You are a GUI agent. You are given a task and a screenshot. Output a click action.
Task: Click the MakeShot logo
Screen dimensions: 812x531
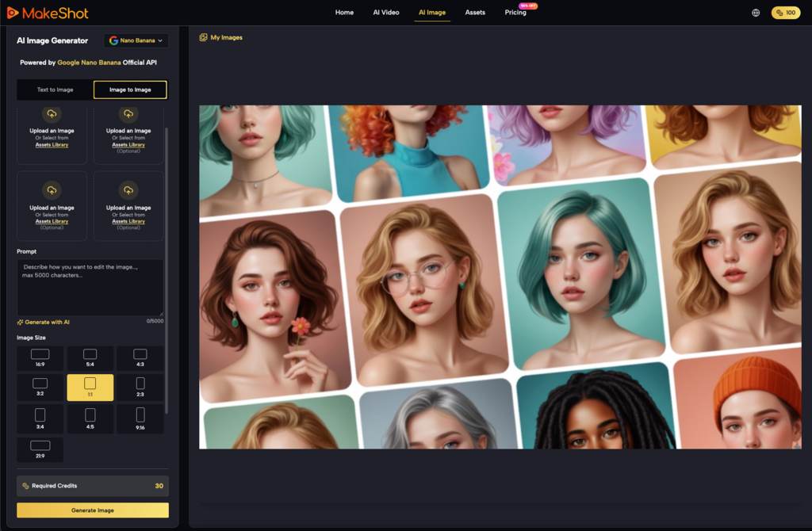click(x=48, y=13)
